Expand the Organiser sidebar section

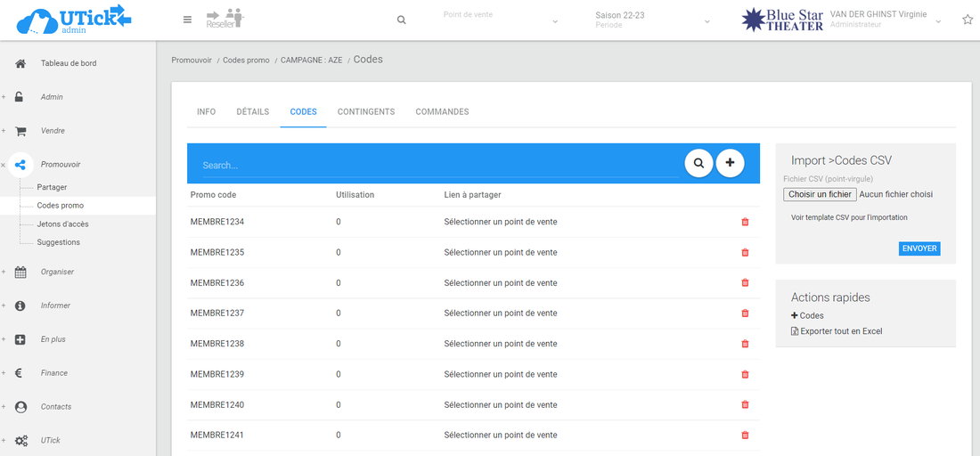(57, 272)
